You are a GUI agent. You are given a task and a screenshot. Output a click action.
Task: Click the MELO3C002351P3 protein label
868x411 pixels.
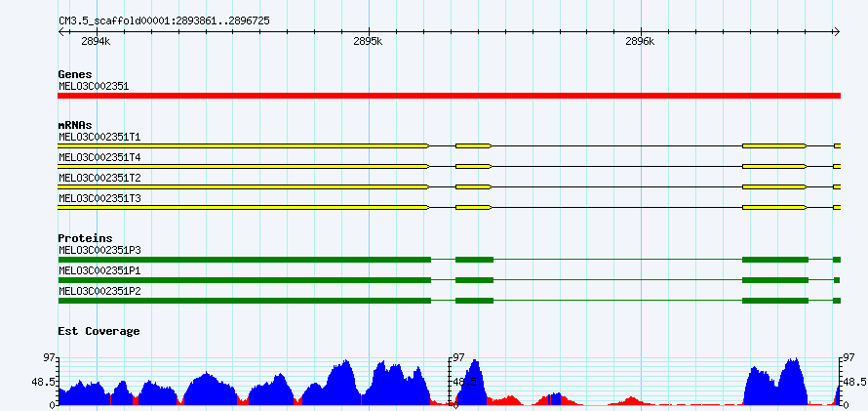coord(99,250)
